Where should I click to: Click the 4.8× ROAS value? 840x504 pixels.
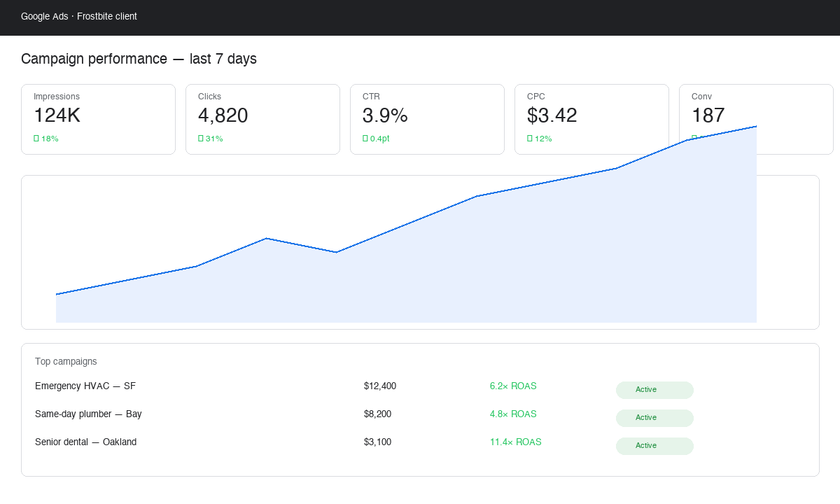(513, 414)
